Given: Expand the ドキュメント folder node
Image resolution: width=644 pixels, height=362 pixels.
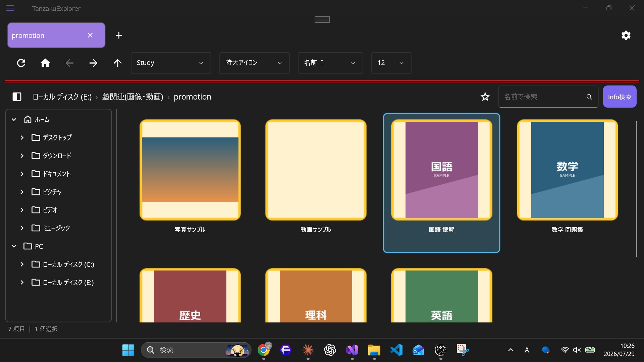Looking at the screenshot, I should coord(22,174).
